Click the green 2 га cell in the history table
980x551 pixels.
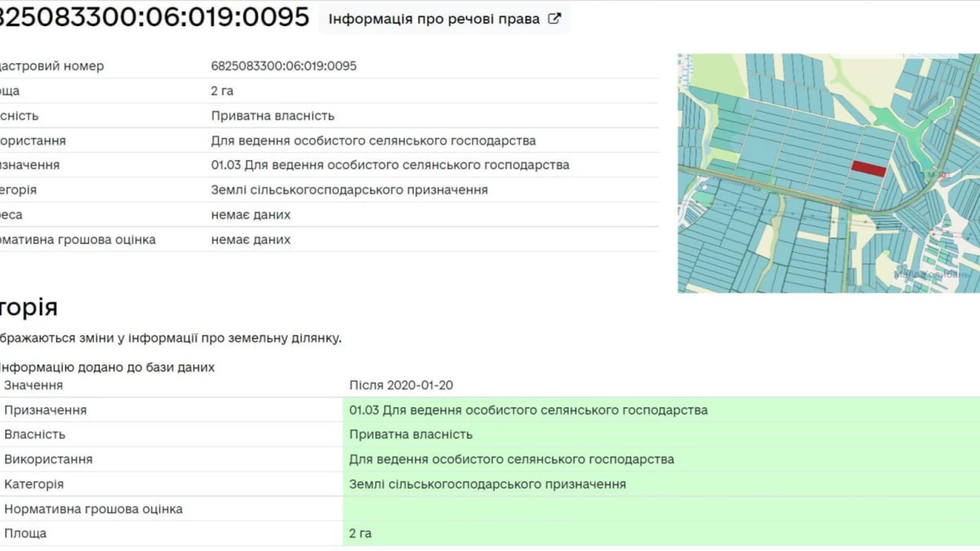point(360,534)
